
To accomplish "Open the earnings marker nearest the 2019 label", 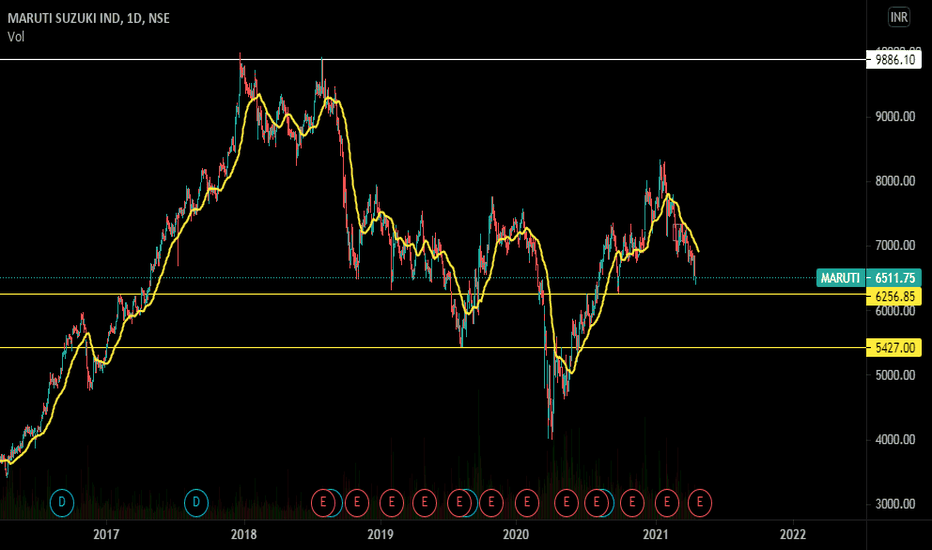I will pos(391,503).
